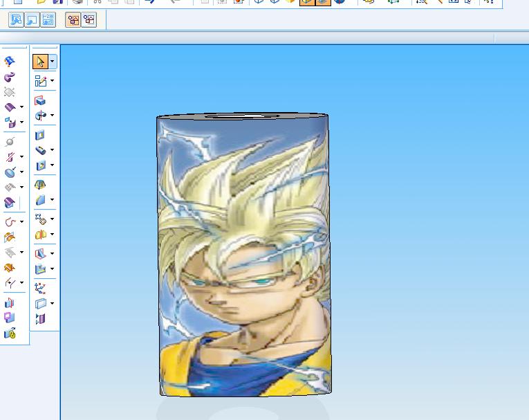The image size is (529, 420).
Task: Select the Extruded Surface purple tool
Action: pyautogui.click(x=10, y=107)
